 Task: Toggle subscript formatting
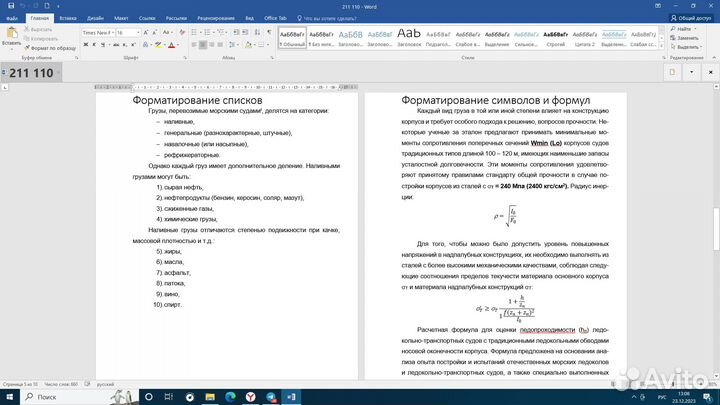pos(124,45)
